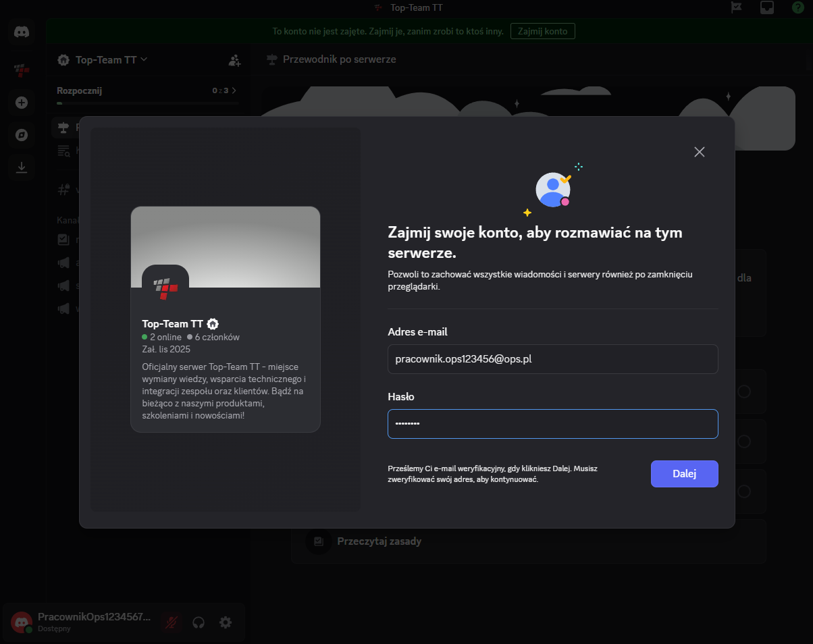Click the community badge next to Top-Team TT
Image resolution: width=813 pixels, height=644 pixels.
point(213,324)
